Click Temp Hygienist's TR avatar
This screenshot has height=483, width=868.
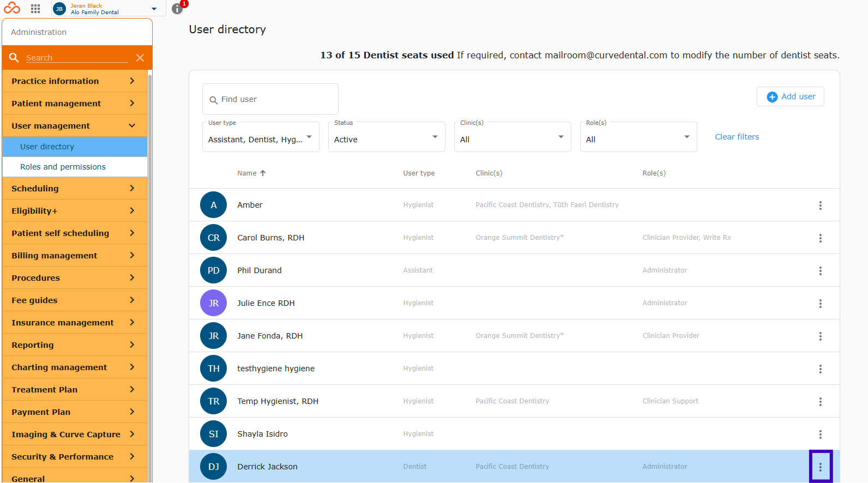[x=214, y=401]
